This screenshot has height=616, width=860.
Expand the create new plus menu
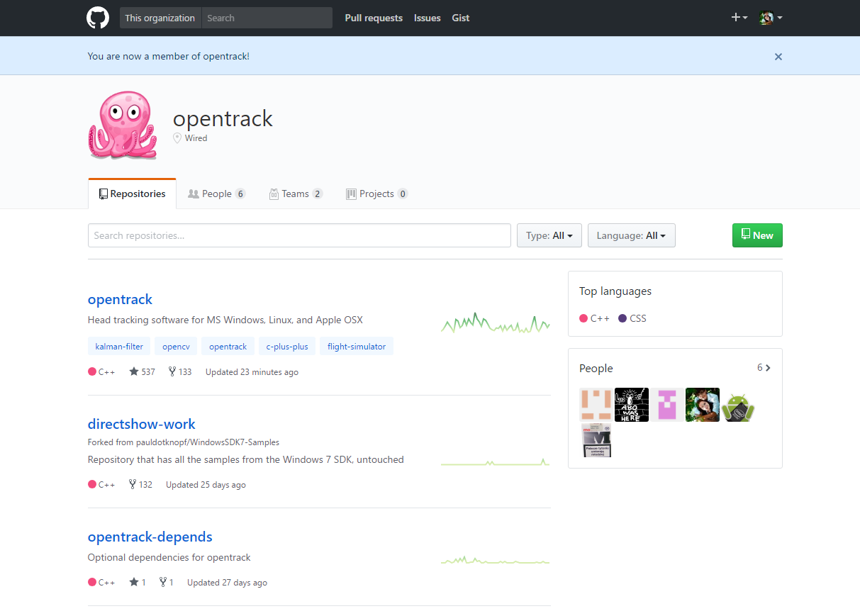739,18
